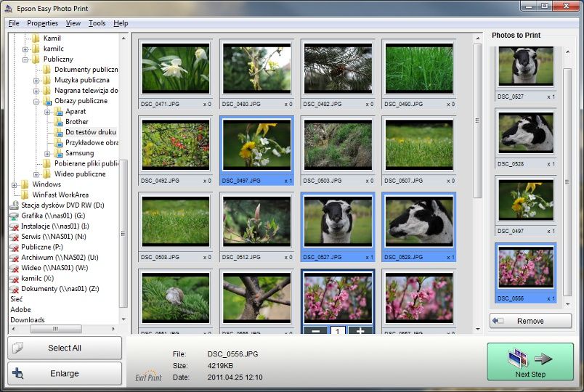Screen dimensions: 584x392
Task: Decrease copies with the minus button
Action: pos(315,330)
